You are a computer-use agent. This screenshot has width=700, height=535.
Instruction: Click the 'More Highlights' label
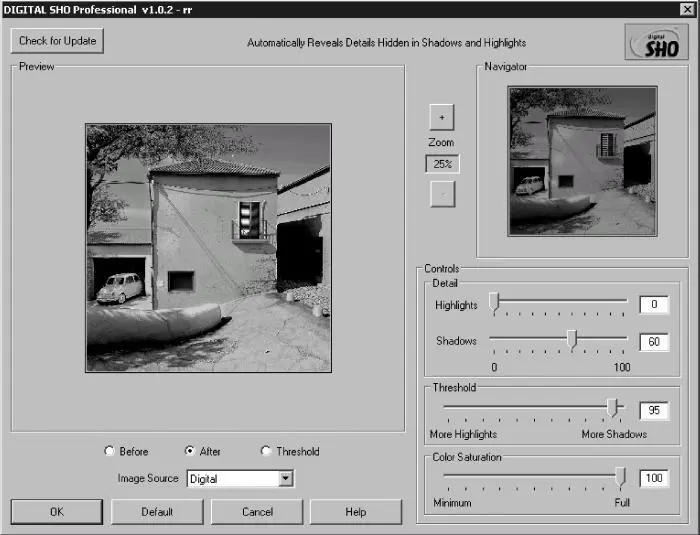463,434
